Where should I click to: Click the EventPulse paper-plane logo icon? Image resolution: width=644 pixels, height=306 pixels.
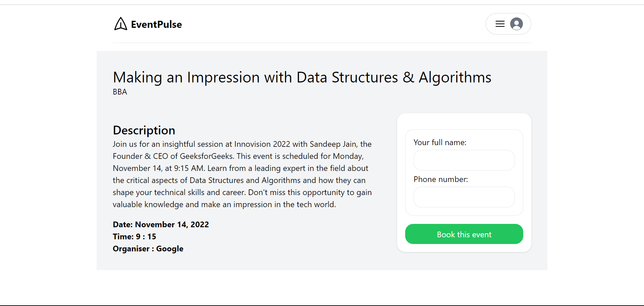(x=120, y=24)
